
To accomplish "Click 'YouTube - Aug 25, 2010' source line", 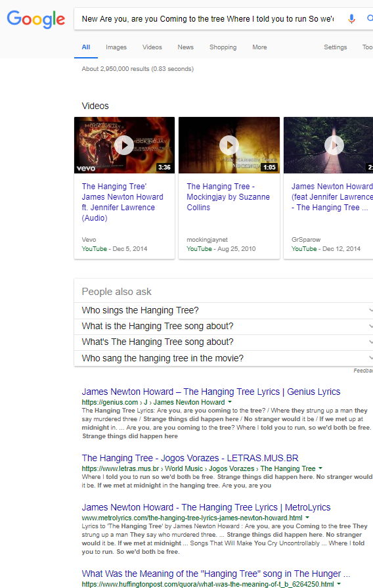I will [221, 249].
